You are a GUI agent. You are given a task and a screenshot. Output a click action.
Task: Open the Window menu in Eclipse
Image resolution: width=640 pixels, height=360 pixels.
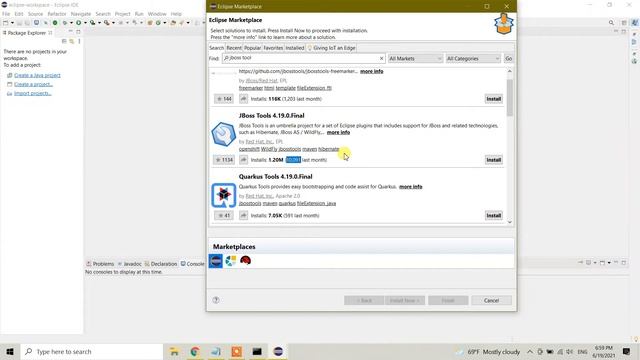point(157,14)
